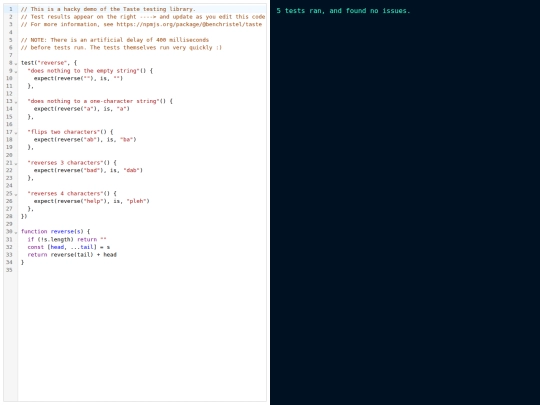This screenshot has height=405, width=540.
Task: Click the "const [head, ...tail] = s" line
Action: (x=69, y=247)
